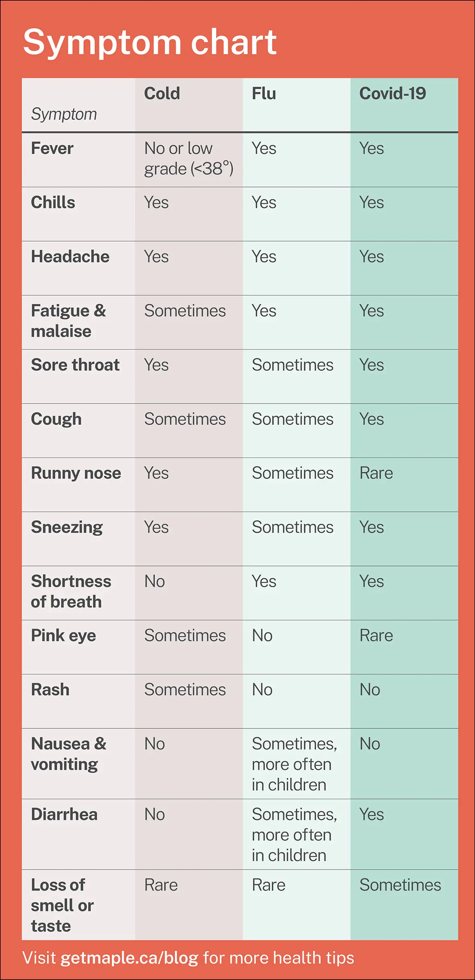The width and height of the screenshot is (475, 980).
Task: Click the getmaple.ca/blog link
Action: point(129,958)
